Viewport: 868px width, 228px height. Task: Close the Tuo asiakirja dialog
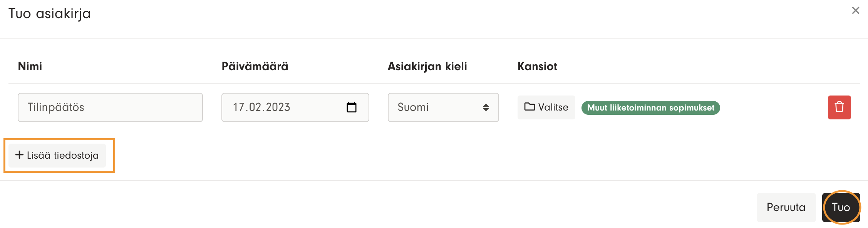855,11
